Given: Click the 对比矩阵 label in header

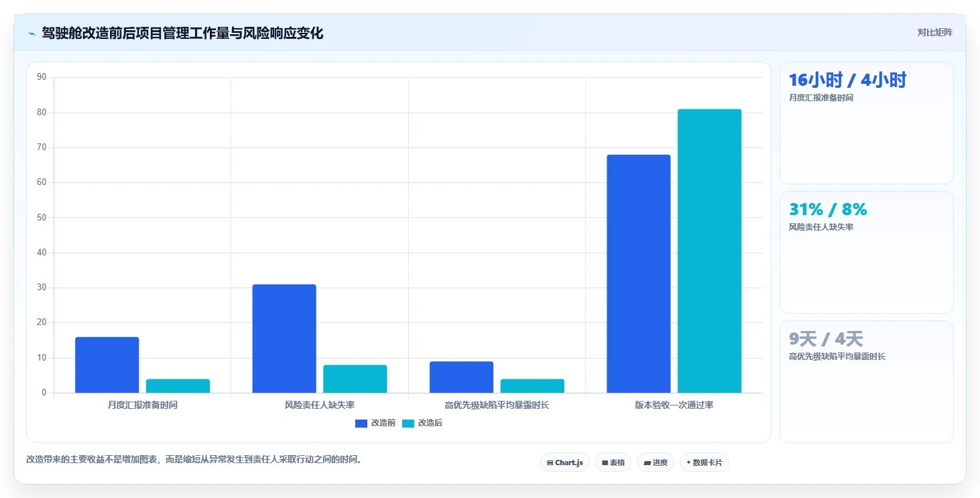Looking at the screenshot, I should pos(934,32).
